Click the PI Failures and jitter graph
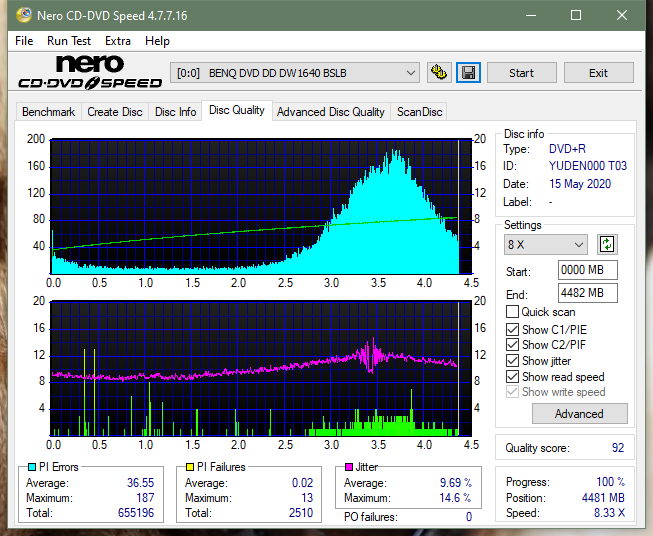This screenshot has width=653, height=536. [x=261, y=368]
